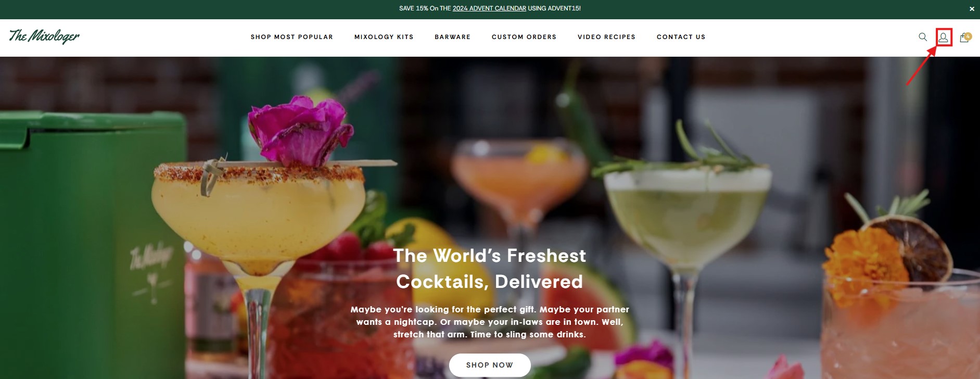Go to Custom Orders page
Screen dimensions: 980x379
click(x=524, y=37)
